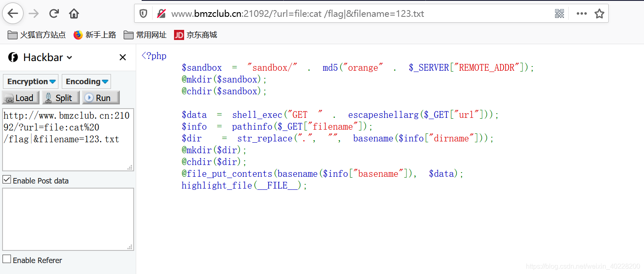Image resolution: width=644 pixels, height=274 pixels.
Task: Click the Run button in Hackbar
Action: pyautogui.click(x=101, y=98)
